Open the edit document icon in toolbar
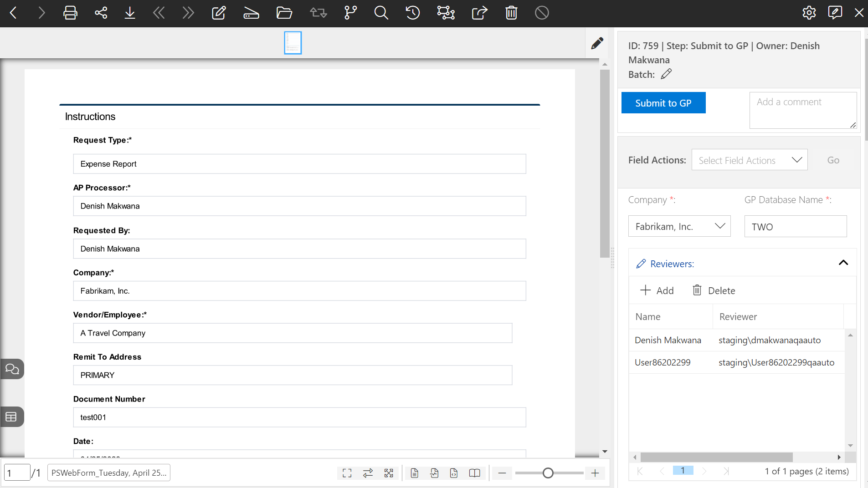 coord(219,13)
